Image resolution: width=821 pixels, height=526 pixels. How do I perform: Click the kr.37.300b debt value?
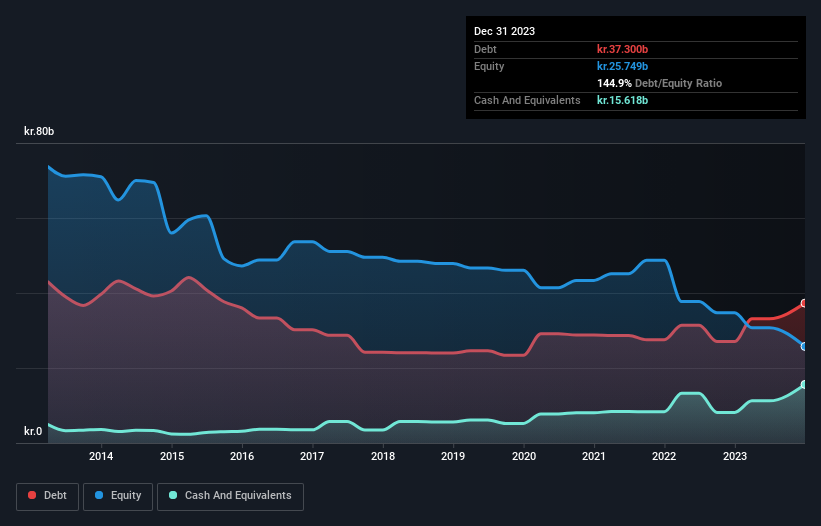point(623,49)
